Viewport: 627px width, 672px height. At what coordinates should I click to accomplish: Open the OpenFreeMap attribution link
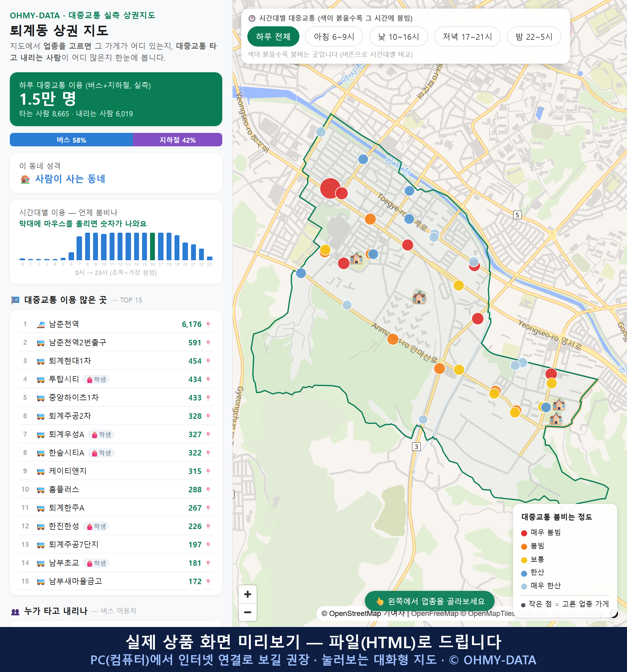[x=435, y=614]
